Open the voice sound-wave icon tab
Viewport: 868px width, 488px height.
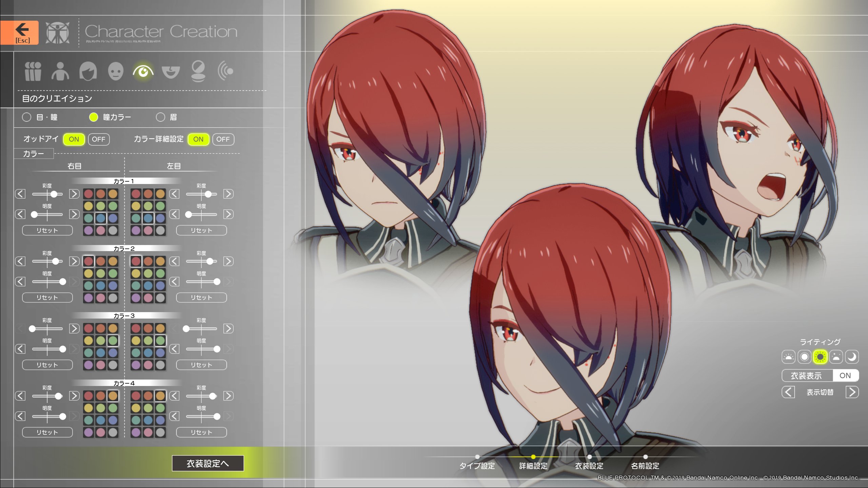tap(225, 71)
